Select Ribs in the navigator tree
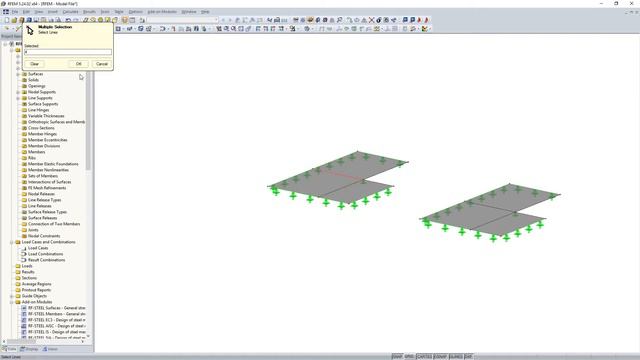This screenshot has height=360, width=640. [32, 158]
